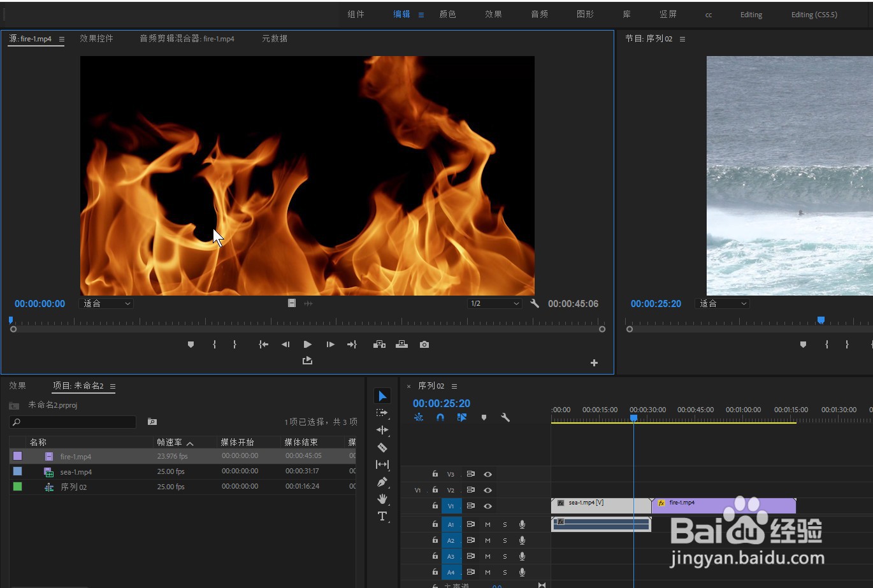This screenshot has width=873, height=588.
Task: Hide the V1 track output eye
Action: pyautogui.click(x=487, y=506)
